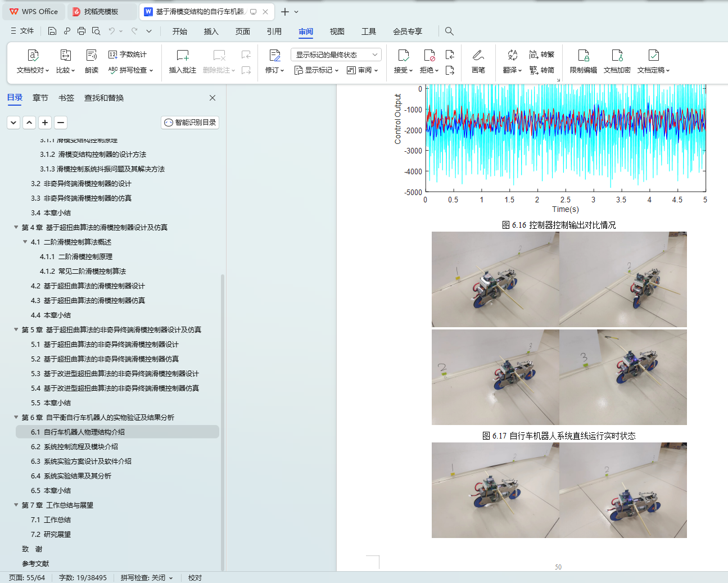Open the 查找和替换 navigation tab
728x583 pixels.
click(x=104, y=98)
